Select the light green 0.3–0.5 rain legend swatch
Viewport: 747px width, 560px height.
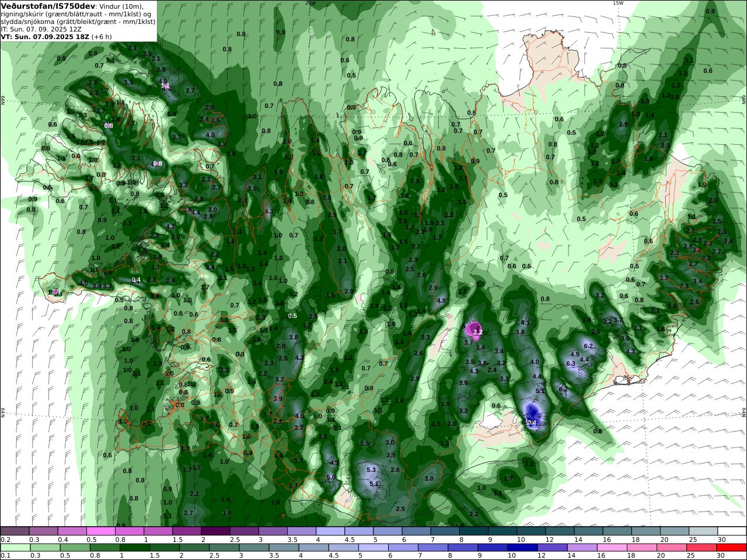point(45,548)
